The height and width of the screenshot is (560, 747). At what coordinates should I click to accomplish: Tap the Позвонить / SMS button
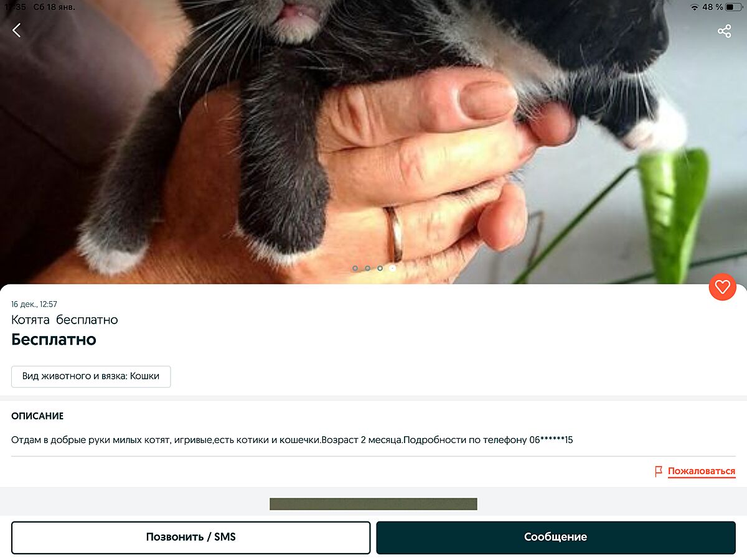tap(191, 538)
